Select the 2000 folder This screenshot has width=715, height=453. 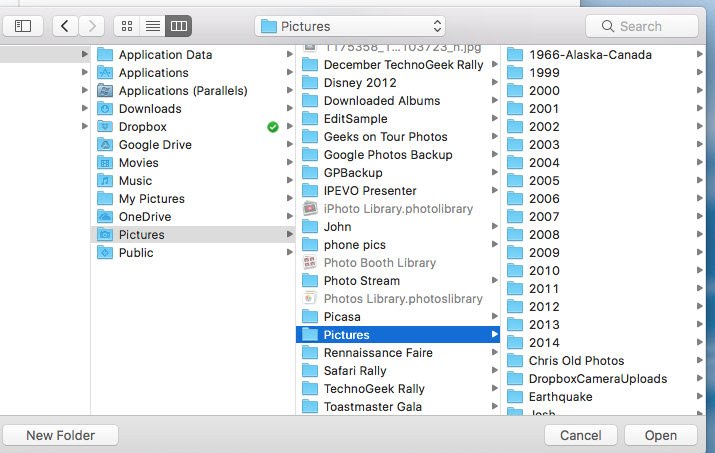tap(603, 90)
